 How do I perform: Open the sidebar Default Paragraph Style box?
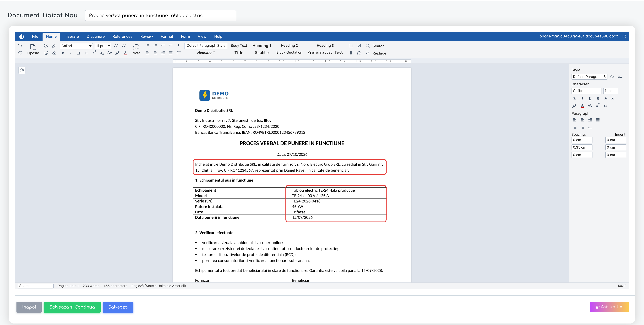(589, 77)
